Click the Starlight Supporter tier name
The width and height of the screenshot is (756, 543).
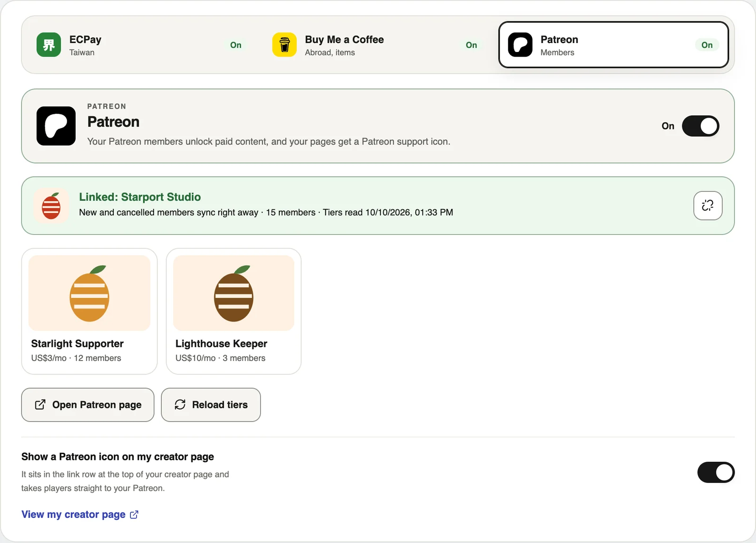77,344
